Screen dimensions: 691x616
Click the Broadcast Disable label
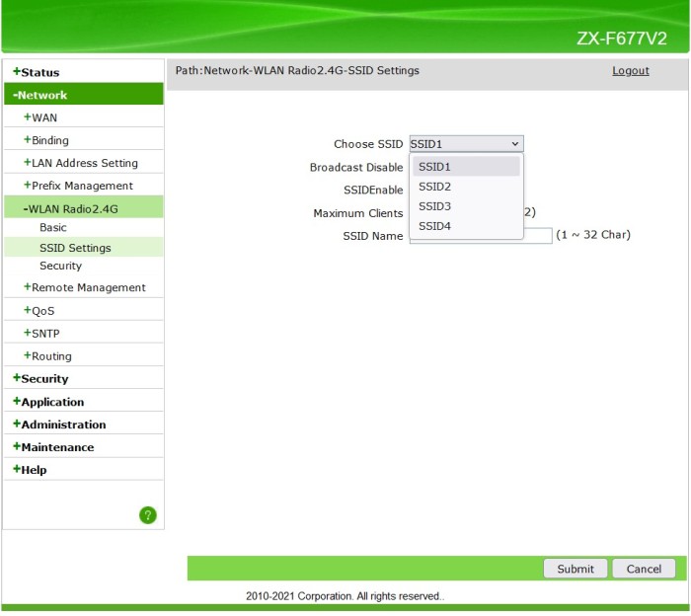tap(356, 167)
